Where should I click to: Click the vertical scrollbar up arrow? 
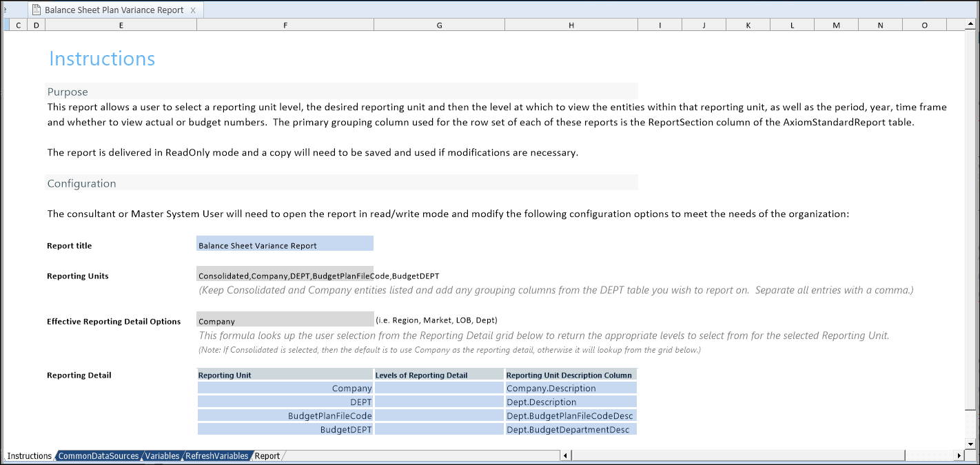tap(972, 25)
